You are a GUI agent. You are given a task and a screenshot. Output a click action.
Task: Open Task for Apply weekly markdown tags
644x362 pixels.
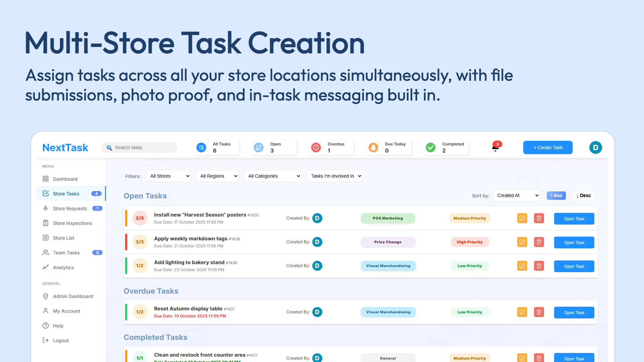coord(574,243)
